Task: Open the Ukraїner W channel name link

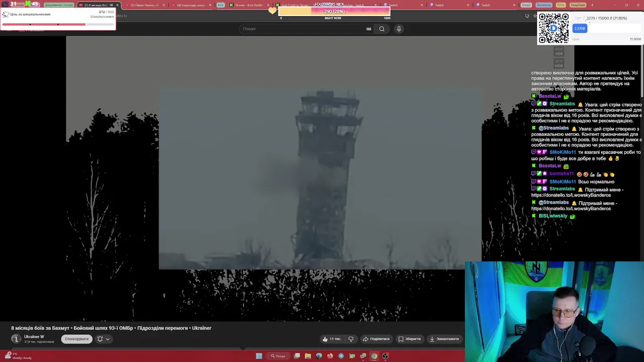Action: pos(34,337)
